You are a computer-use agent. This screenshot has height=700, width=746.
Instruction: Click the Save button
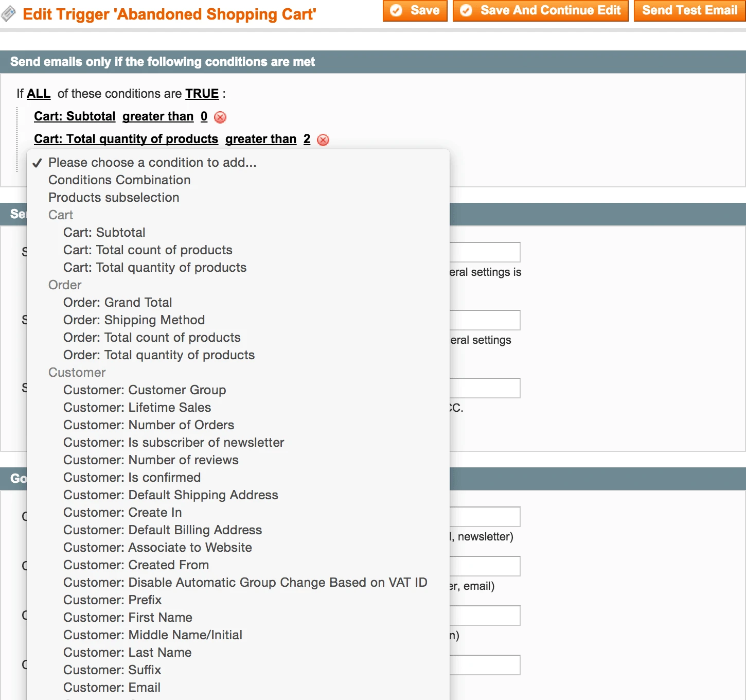pos(415,11)
